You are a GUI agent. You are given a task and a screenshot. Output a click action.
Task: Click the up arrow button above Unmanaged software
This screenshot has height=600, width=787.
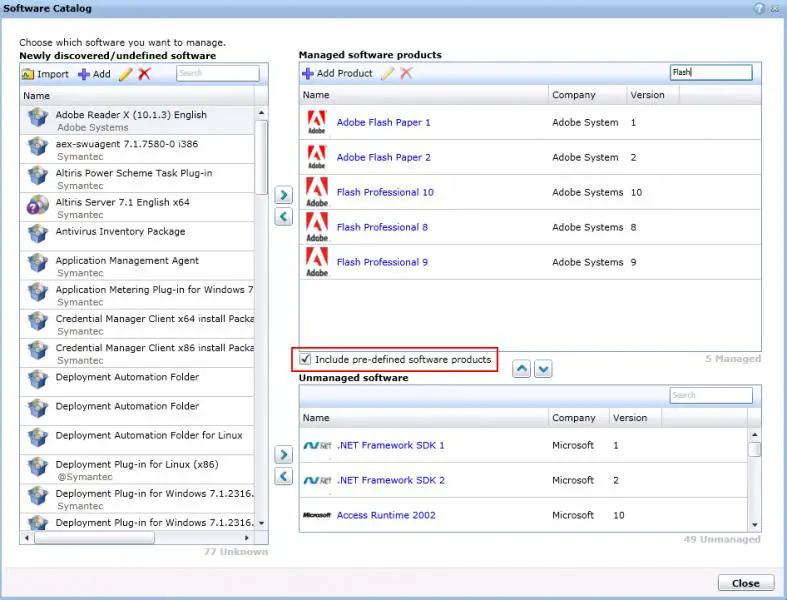click(x=521, y=369)
